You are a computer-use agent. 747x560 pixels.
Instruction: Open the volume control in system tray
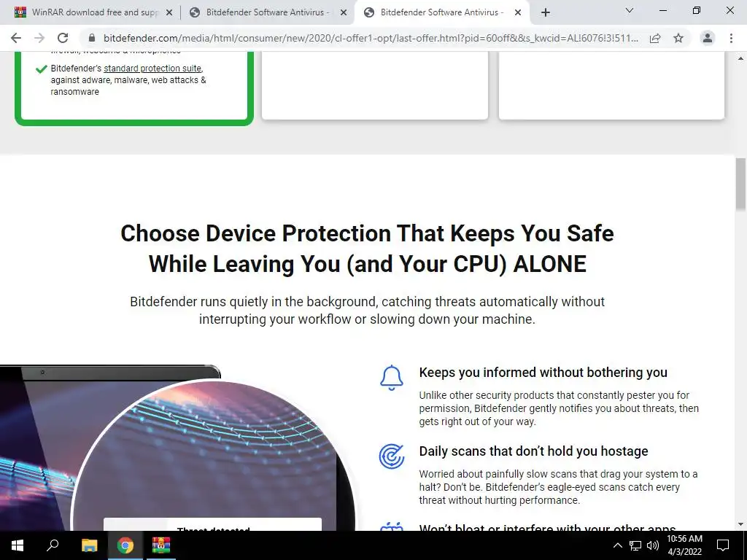(653, 545)
